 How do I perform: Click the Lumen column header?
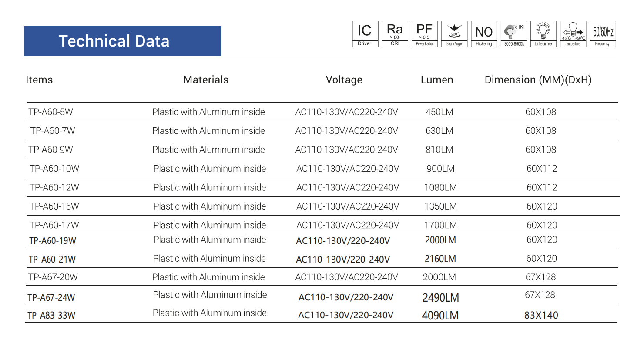(x=437, y=80)
